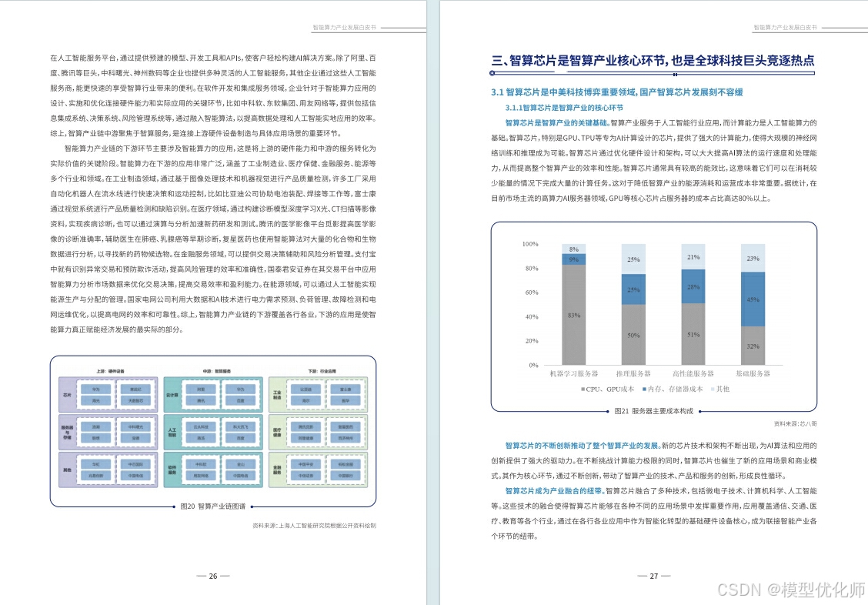Click bold phrase 智算芯片是智算产业的关键基础
The height and width of the screenshot is (605, 868).
coord(556,123)
